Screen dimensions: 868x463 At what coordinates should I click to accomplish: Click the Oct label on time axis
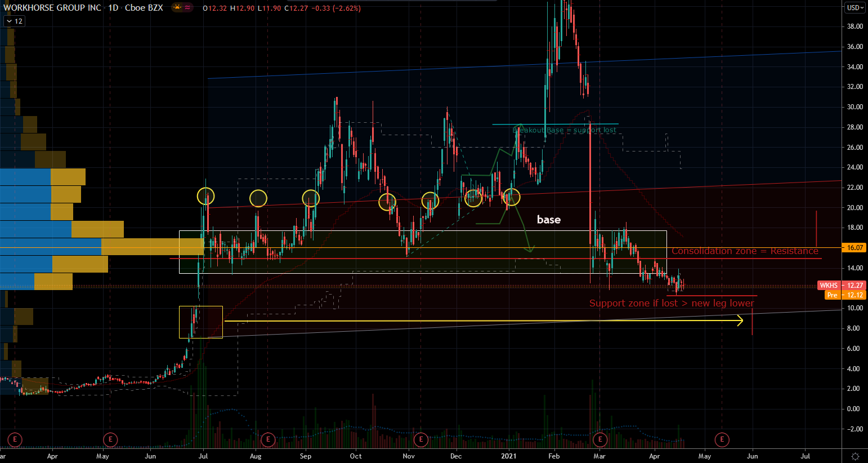356,456
